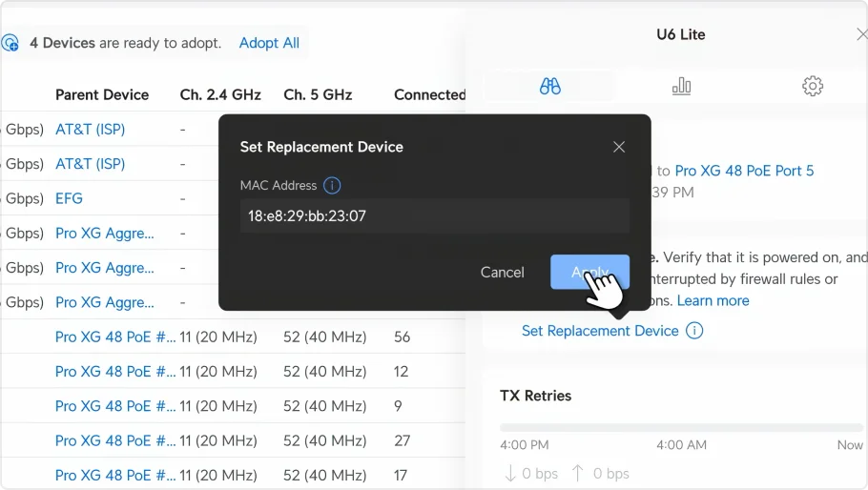
Task: Click the Learn more link
Action: point(713,301)
